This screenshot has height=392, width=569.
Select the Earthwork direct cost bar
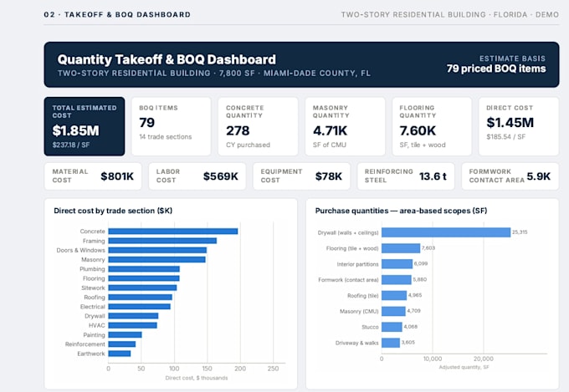point(120,354)
